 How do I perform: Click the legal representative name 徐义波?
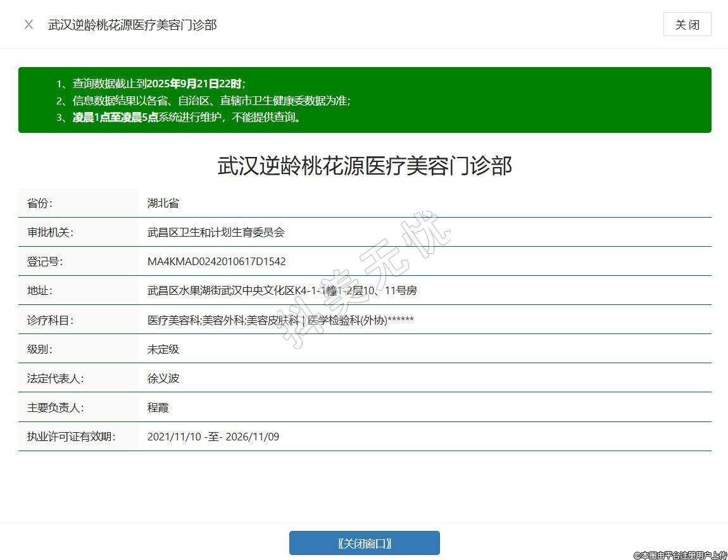(163, 378)
